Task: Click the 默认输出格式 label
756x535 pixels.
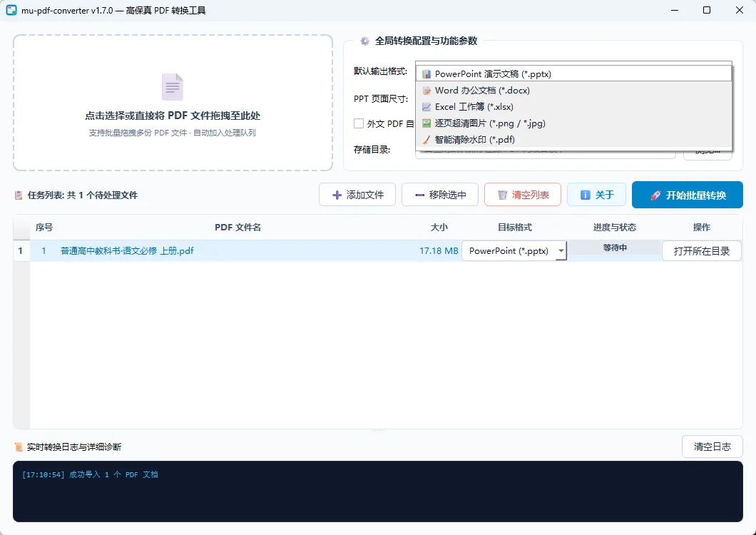Action: point(380,71)
